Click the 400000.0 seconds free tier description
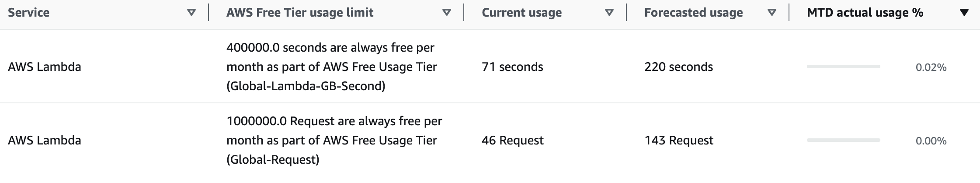Screen dimensions: 980x183 pos(331,67)
